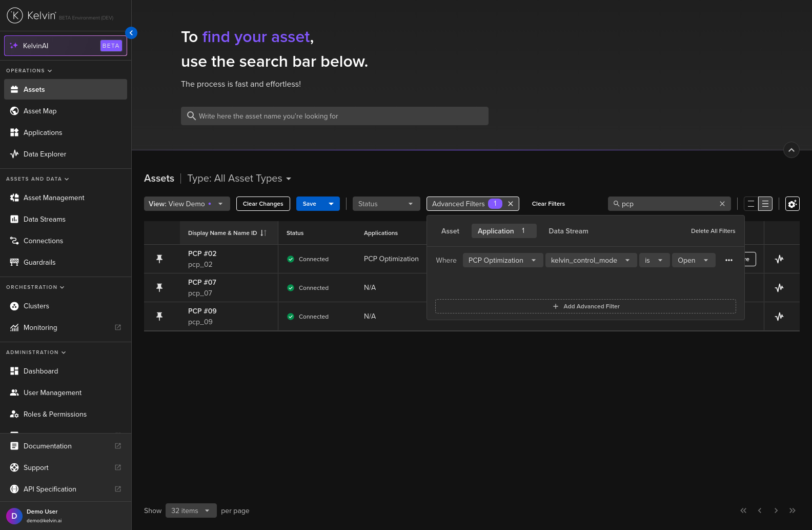Clear the pcp search text
This screenshot has height=530, width=812.
pyautogui.click(x=722, y=204)
